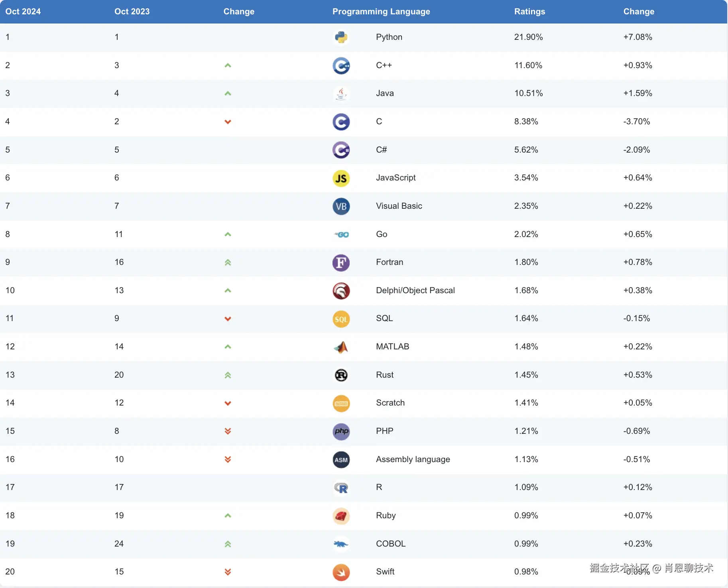This screenshot has height=588, width=728.
Task: Click the Swift bird logo icon
Action: 341,572
